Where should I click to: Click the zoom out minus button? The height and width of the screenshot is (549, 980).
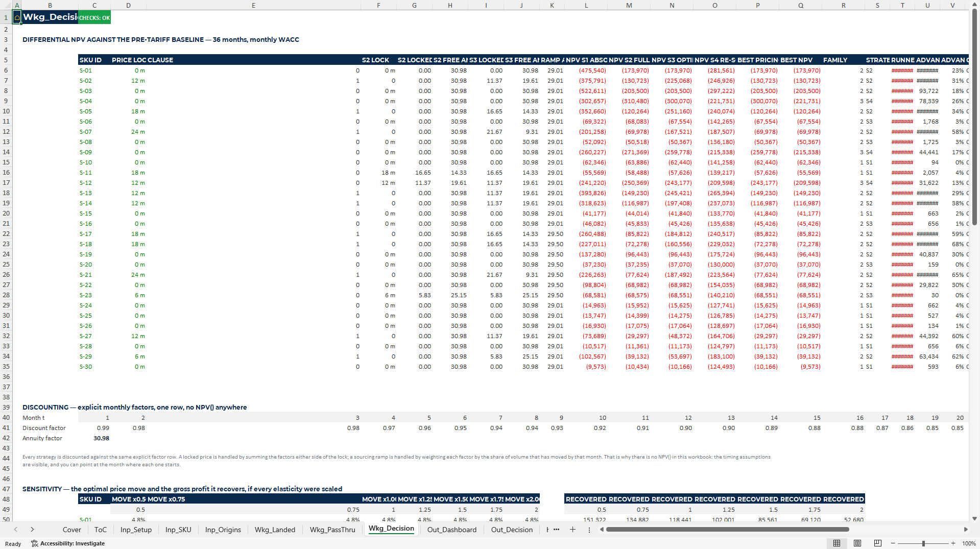pos(893,543)
